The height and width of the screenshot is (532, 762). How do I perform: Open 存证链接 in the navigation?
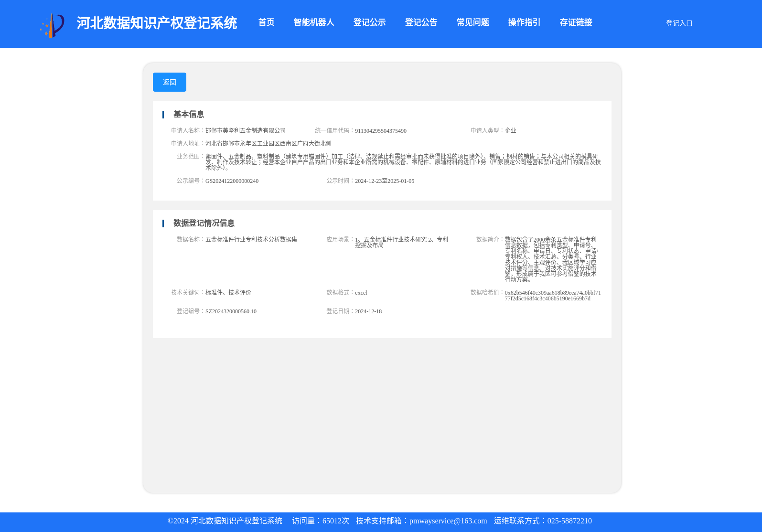tap(576, 22)
